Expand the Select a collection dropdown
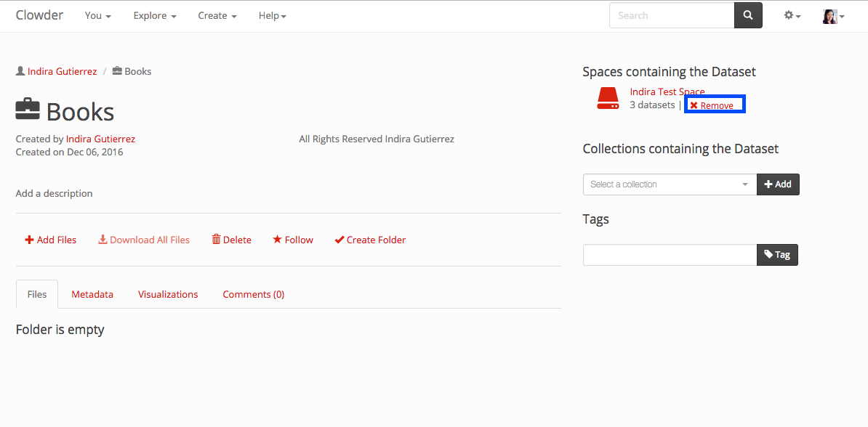The image size is (868, 427). (669, 184)
